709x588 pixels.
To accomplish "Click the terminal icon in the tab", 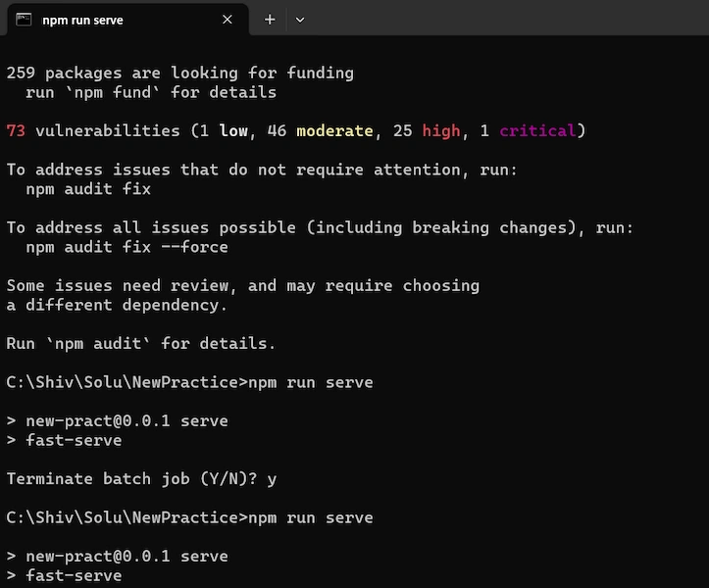I will coord(24,20).
